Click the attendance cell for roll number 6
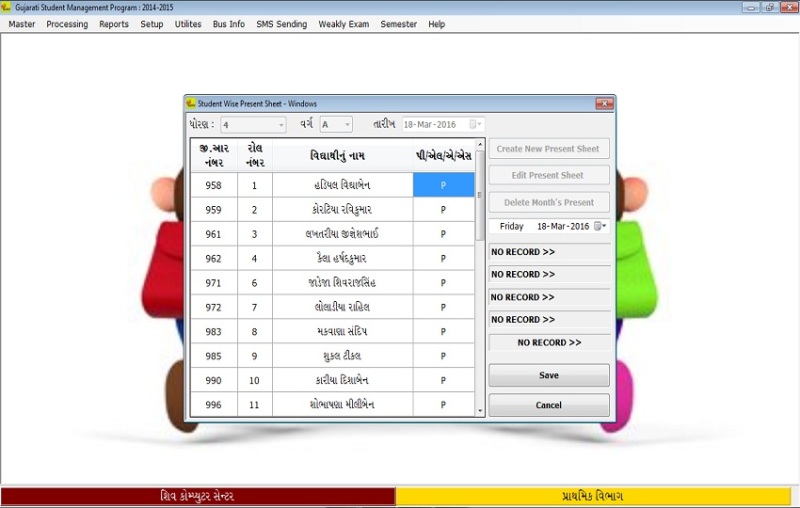The image size is (800, 508). coord(443,283)
